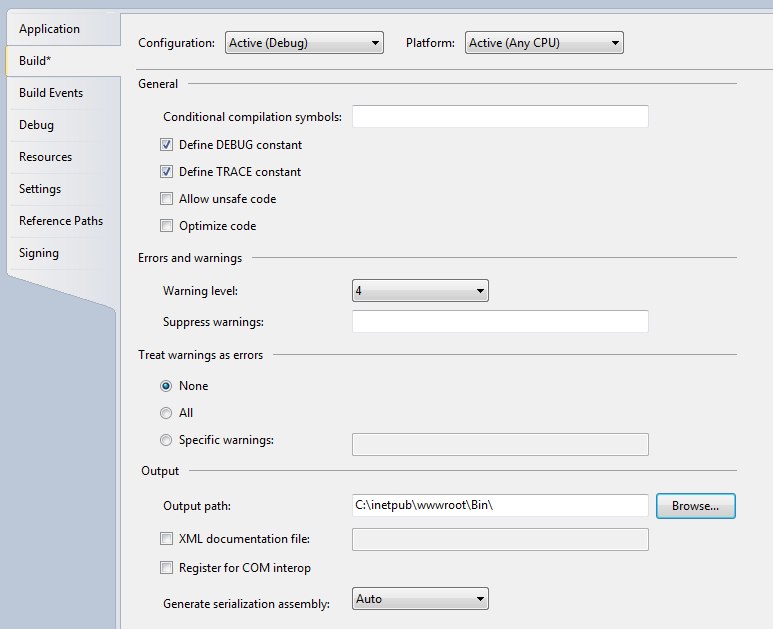This screenshot has height=629, width=773.
Task: Expand the Warning level dropdown
Action: click(420, 291)
